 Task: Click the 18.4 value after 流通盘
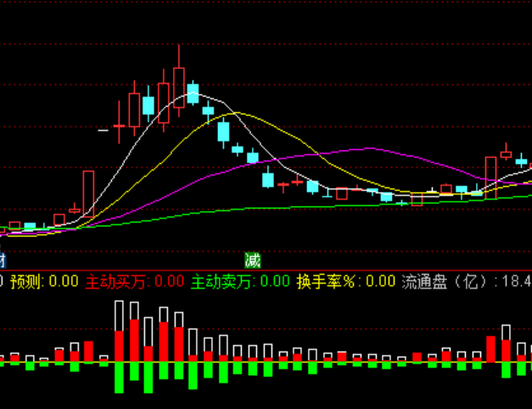(x=516, y=281)
